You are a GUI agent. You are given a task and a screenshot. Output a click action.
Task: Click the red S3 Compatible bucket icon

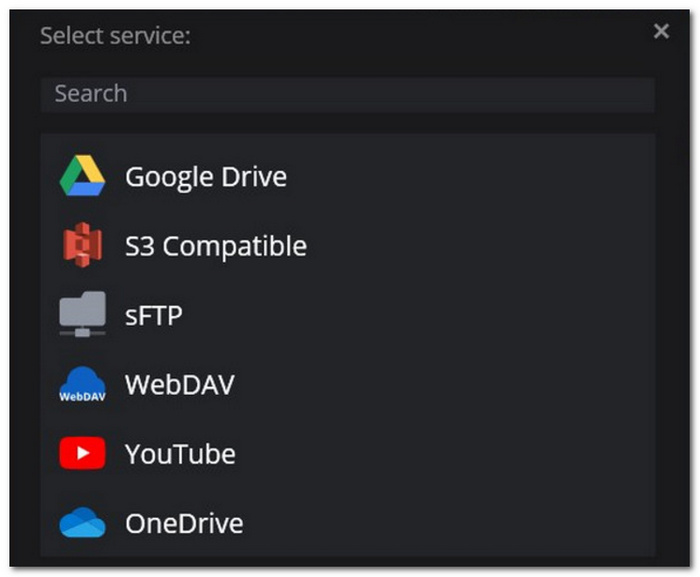coord(82,246)
